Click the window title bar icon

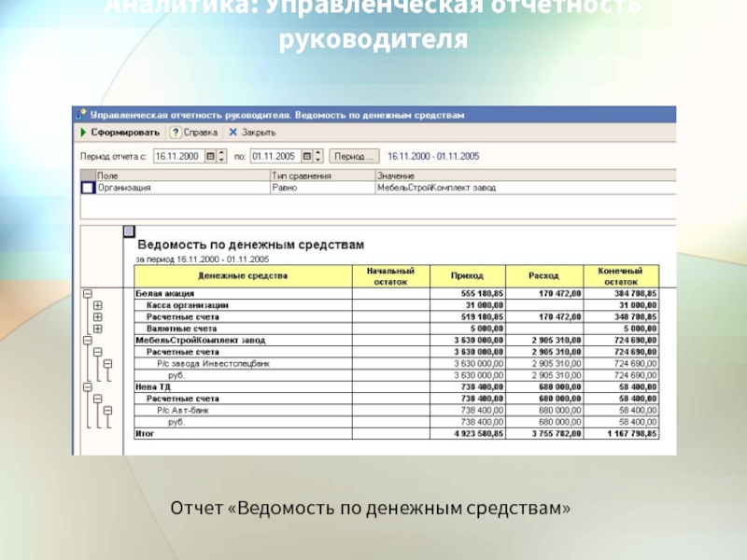tap(80, 115)
